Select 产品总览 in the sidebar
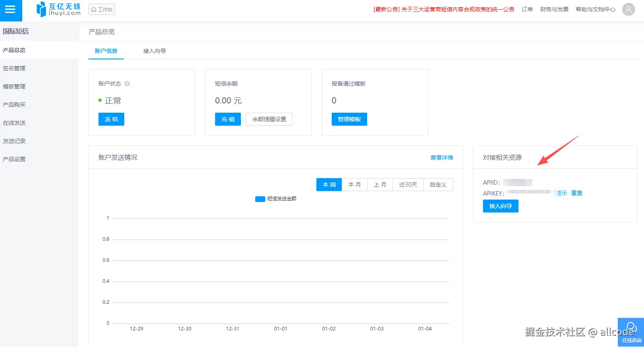Image resolution: width=644 pixels, height=347 pixels. (39, 50)
